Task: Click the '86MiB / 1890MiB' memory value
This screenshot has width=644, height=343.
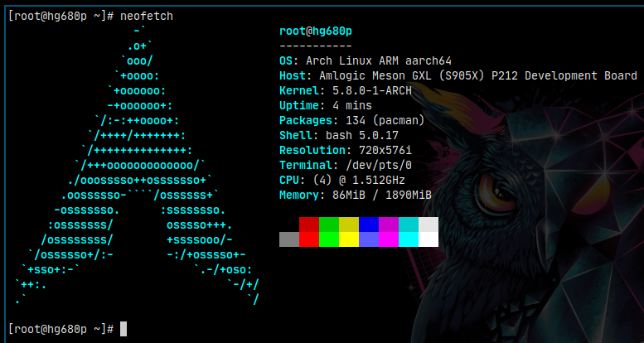Action: (x=382, y=195)
